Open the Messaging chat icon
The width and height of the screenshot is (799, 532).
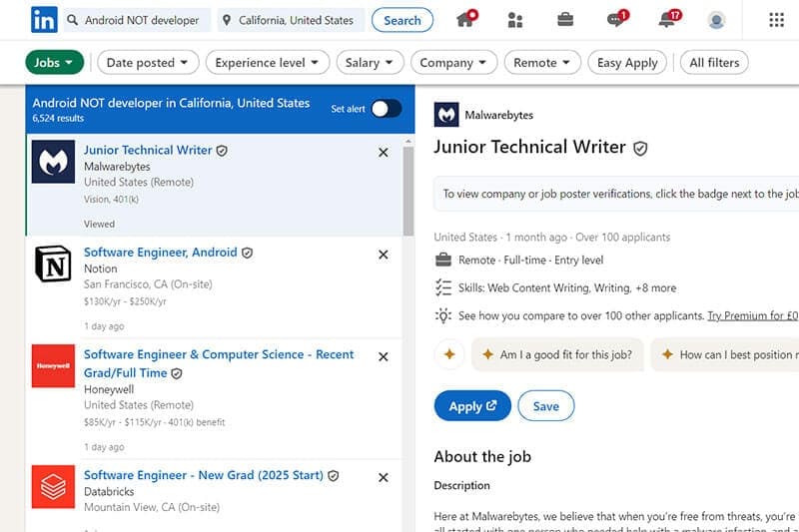[x=616, y=19]
